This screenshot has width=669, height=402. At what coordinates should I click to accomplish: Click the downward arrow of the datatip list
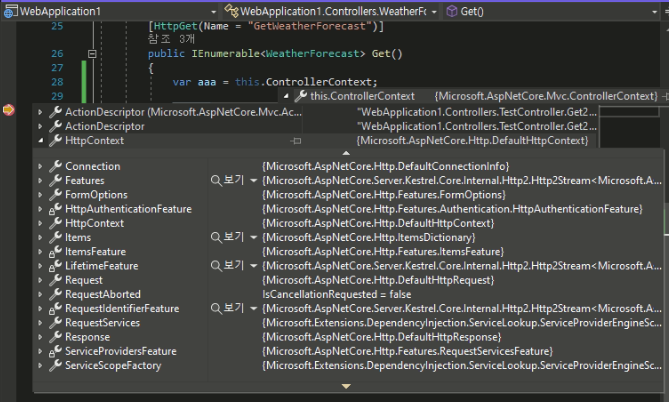tap(346, 386)
